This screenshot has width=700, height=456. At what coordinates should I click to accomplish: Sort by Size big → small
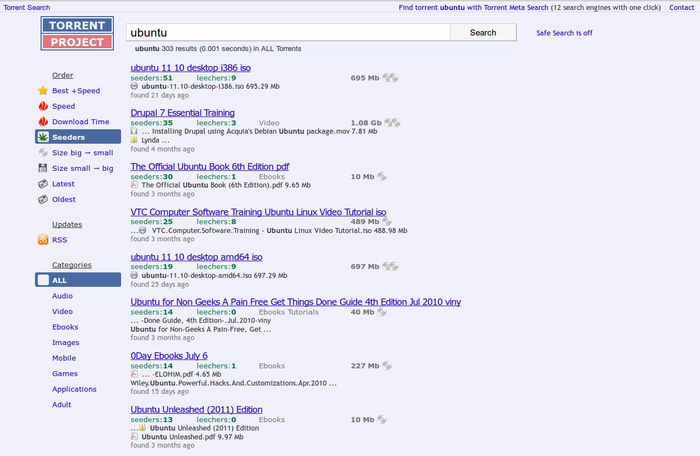tap(83, 153)
